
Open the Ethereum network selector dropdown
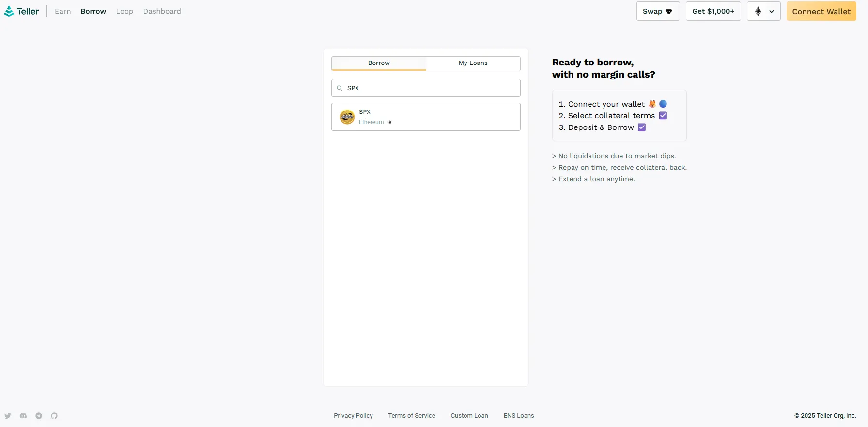(763, 11)
